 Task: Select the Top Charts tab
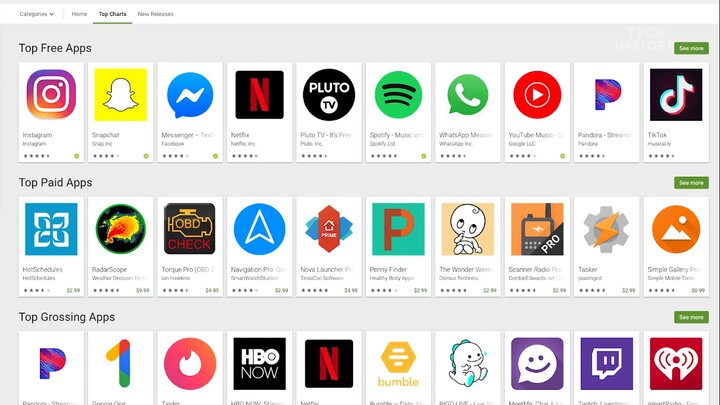[x=112, y=14]
